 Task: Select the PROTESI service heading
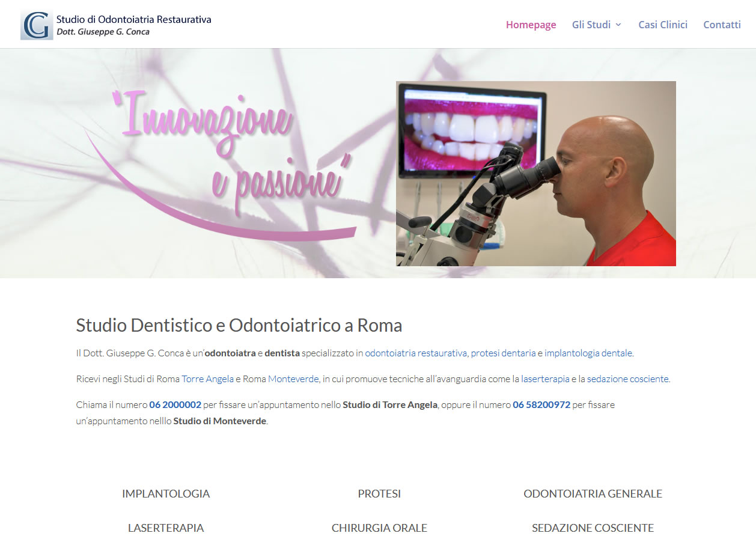click(x=379, y=493)
